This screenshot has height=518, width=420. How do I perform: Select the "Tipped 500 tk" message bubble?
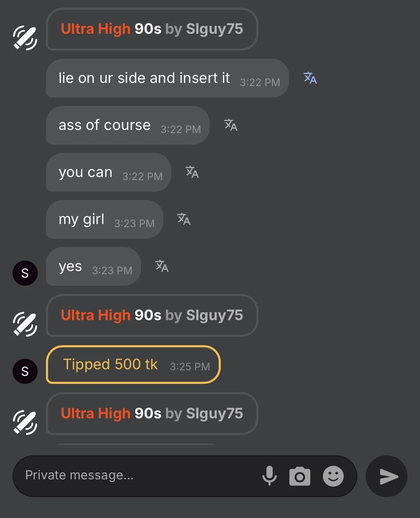coord(133,365)
